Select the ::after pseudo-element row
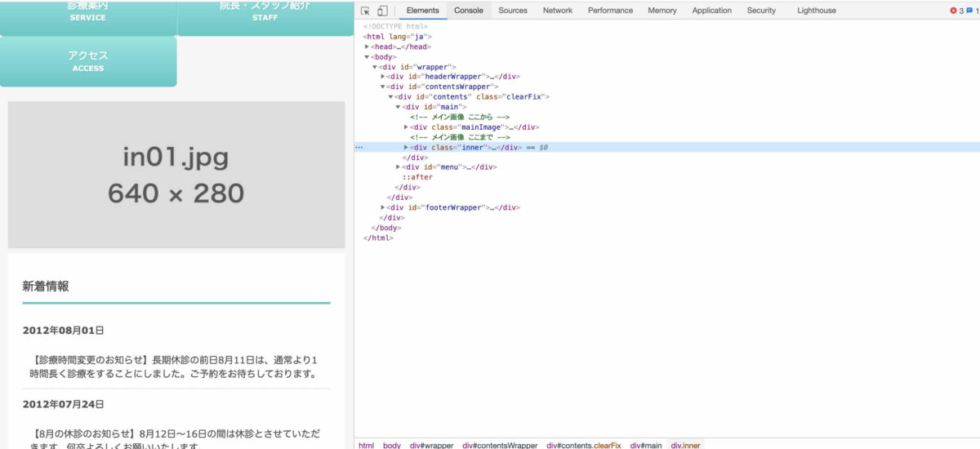 pos(417,177)
